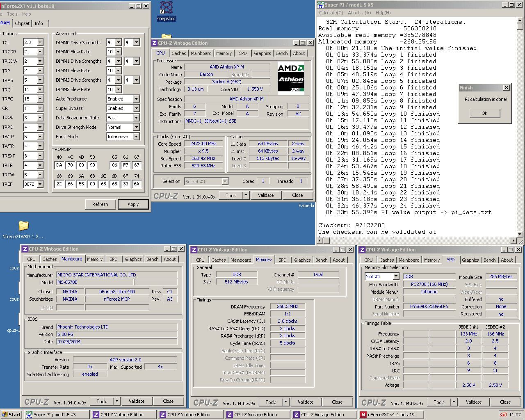The height and width of the screenshot is (420, 525).
Task: Click the Super PI vertical scrollbar down arrow
Action: 520,234
